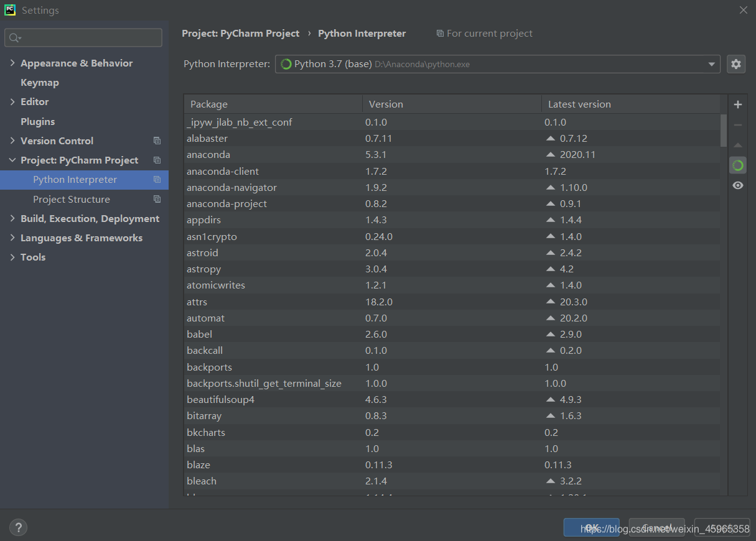Select the bitarray package row

[x=452, y=416]
